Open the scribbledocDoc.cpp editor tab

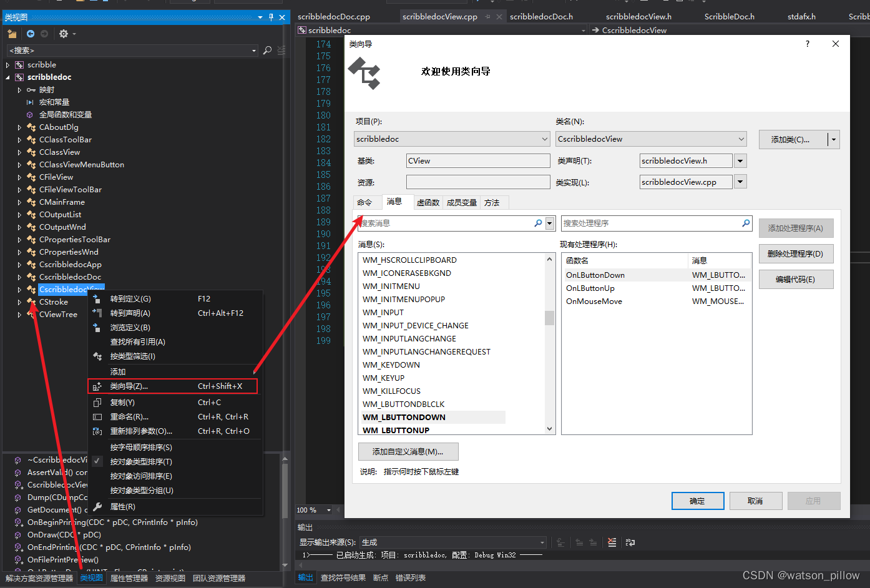point(334,17)
